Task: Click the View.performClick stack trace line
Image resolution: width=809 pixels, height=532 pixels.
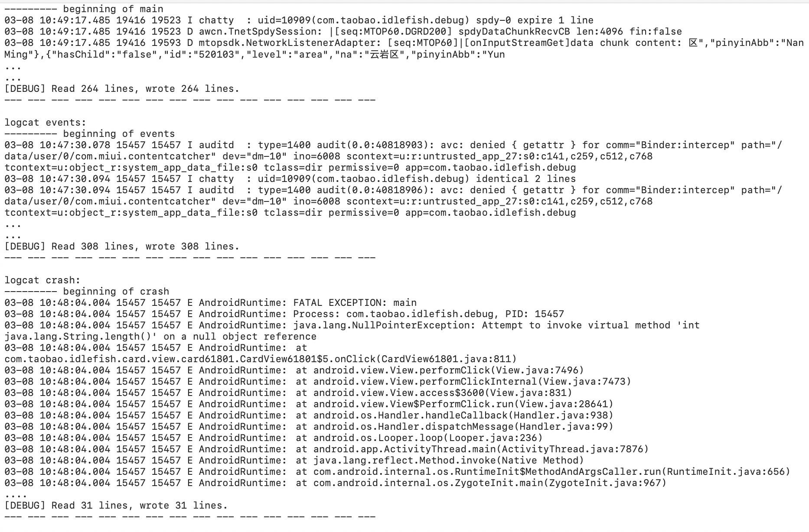Action: (x=294, y=370)
